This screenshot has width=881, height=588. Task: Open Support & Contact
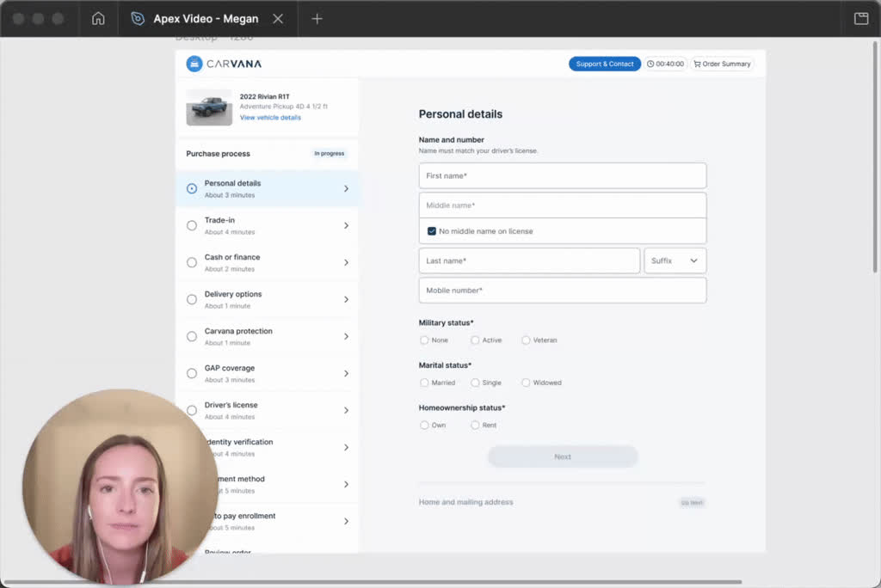pyautogui.click(x=605, y=64)
